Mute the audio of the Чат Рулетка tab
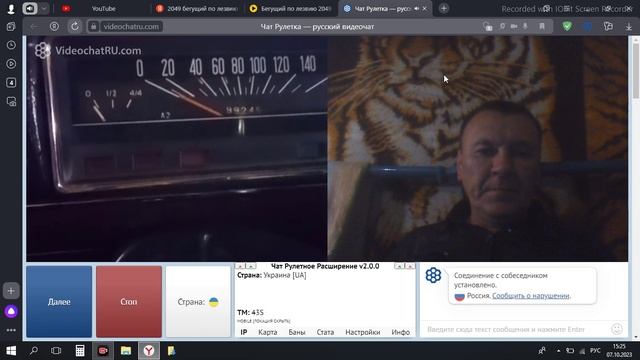 click(417, 9)
